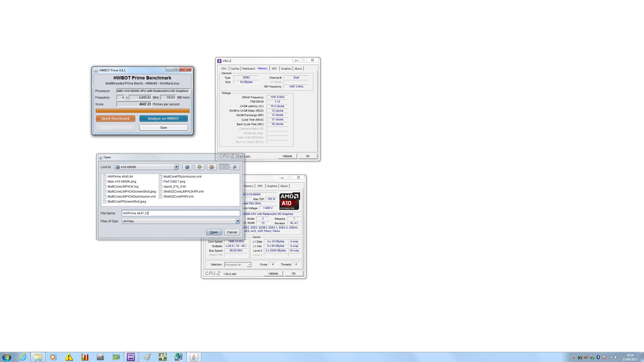Click the Action Center flag tray icon
This screenshot has width=644, height=362.
coord(604,357)
